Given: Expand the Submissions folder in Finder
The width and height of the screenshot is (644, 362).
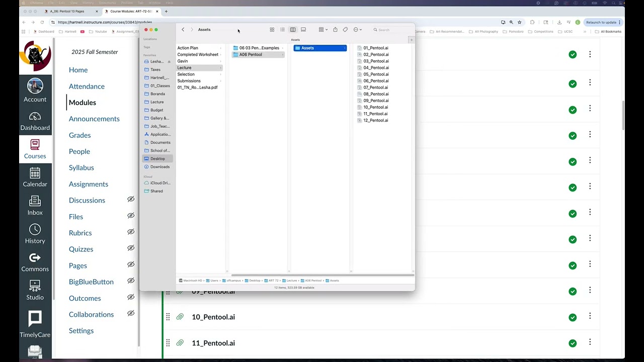Looking at the screenshot, I should pos(221,80).
